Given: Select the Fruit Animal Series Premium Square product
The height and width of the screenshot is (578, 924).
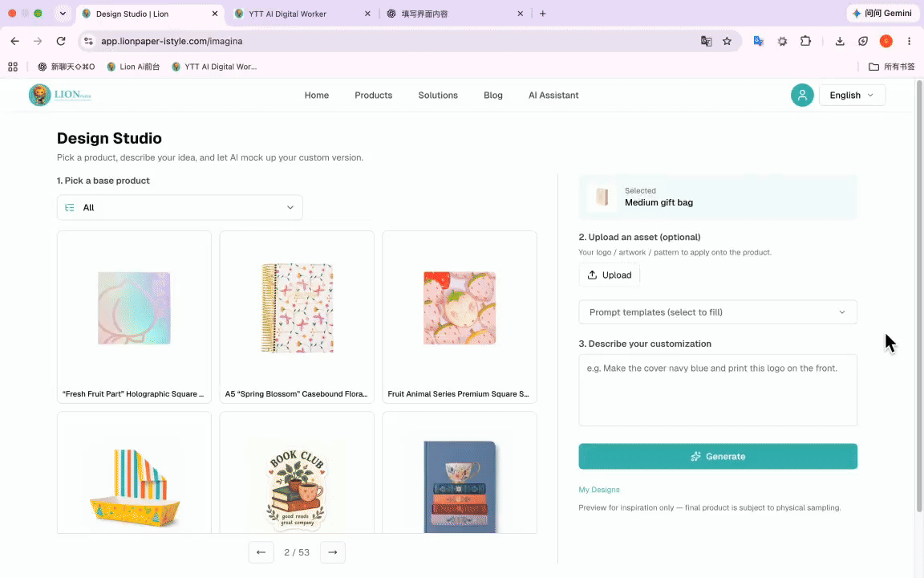Looking at the screenshot, I should click(x=460, y=317).
